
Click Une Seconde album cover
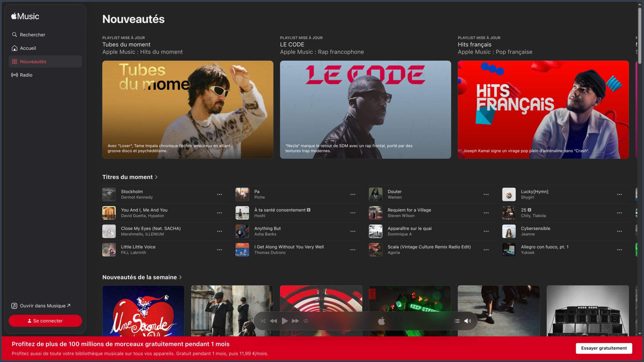coord(143,311)
